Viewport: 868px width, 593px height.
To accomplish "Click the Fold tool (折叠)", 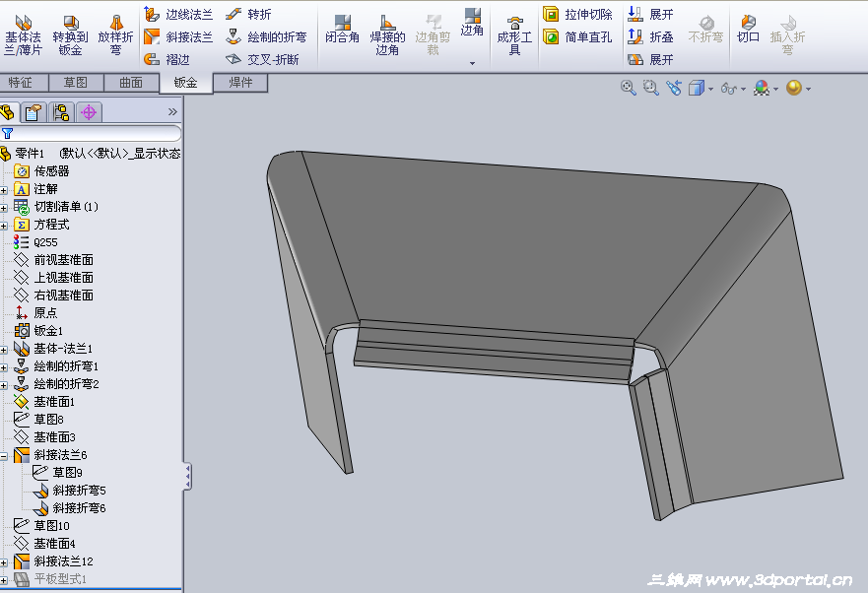I will pyautogui.click(x=650, y=36).
